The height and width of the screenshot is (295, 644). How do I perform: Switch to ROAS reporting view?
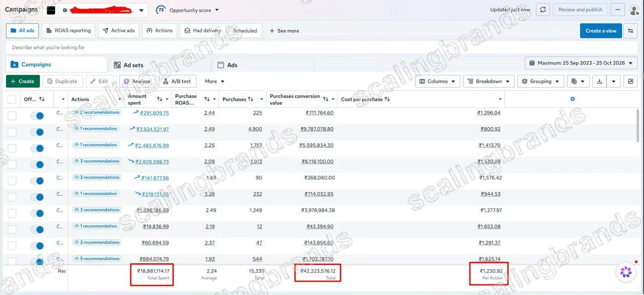[x=68, y=31]
